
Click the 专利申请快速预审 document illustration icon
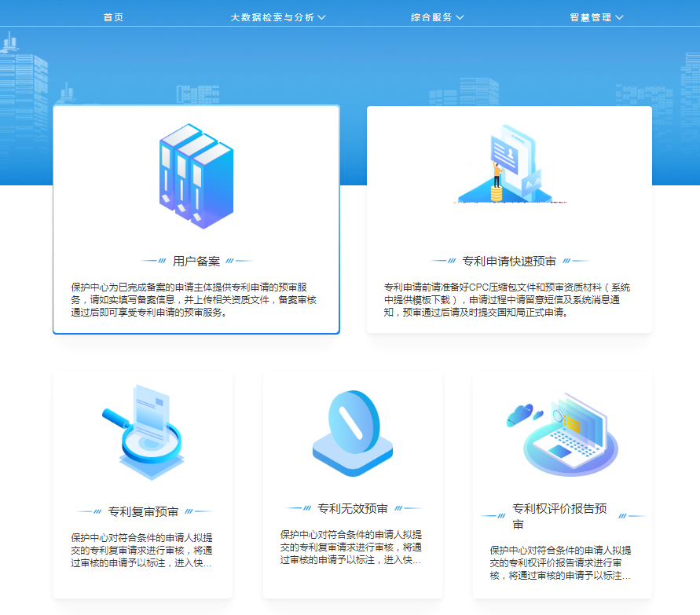pyautogui.click(x=509, y=166)
